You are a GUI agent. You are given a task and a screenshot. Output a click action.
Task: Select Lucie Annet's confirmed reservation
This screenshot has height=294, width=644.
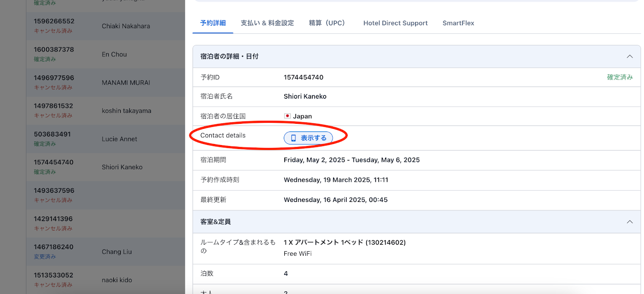[x=119, y=139]
